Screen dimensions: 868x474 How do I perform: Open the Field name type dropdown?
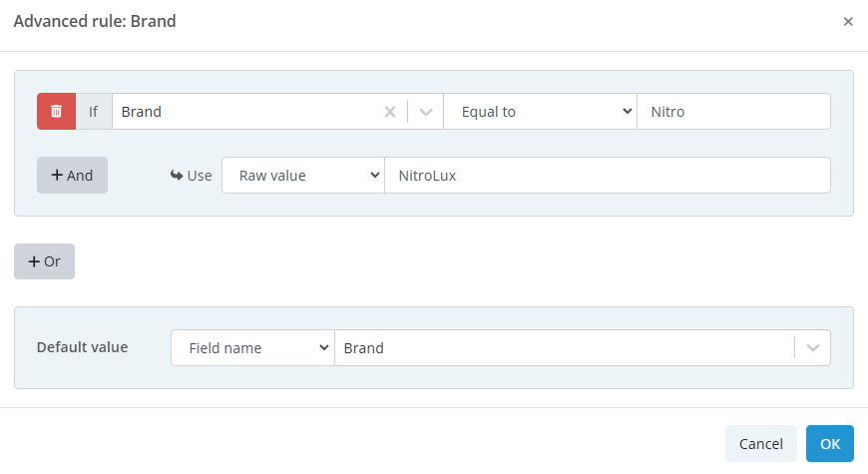click(253, 347)
